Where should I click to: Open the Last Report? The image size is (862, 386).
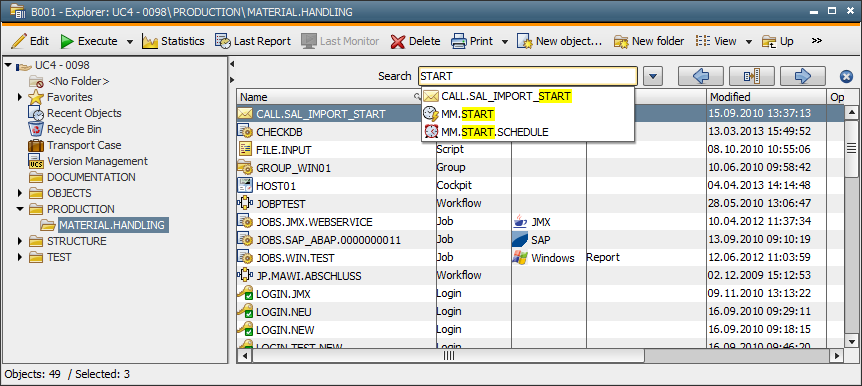(x=253, y=41)
